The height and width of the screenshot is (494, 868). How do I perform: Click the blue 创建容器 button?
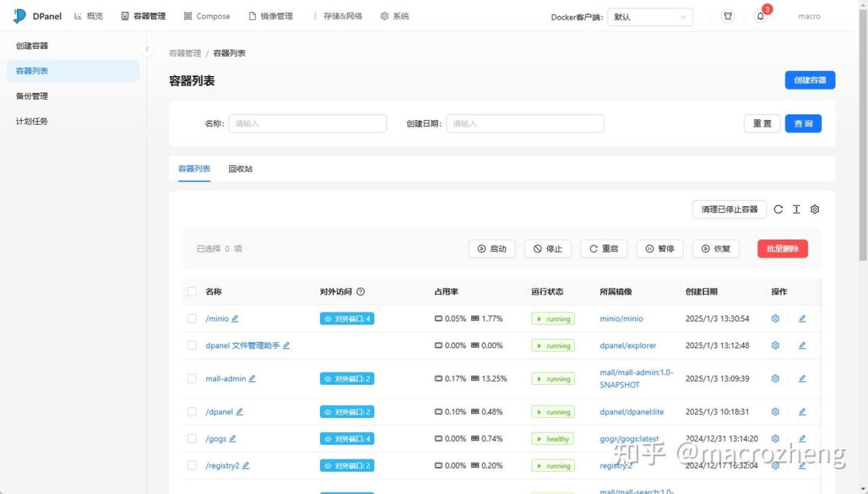tap(810, 80)
